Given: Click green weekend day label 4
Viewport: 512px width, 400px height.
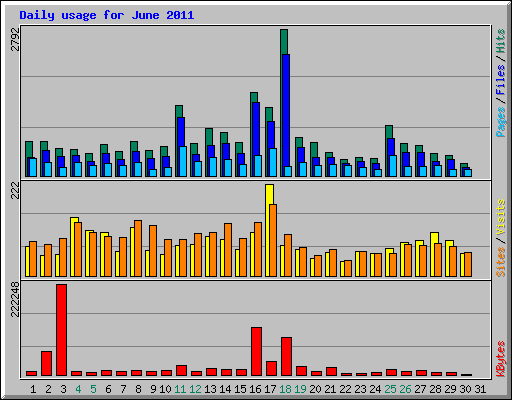Looking at the screenshot, I should [78, 389].
